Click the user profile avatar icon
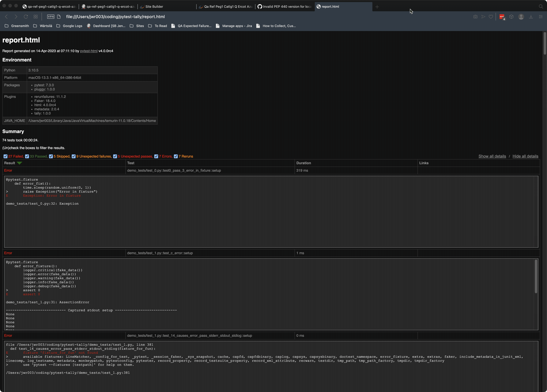Viewport: 547px width, 392px height. [x=521, y=17]
